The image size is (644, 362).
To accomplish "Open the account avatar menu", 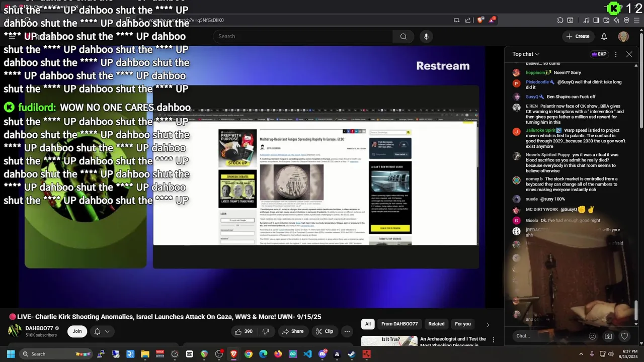I will [623, 36].
